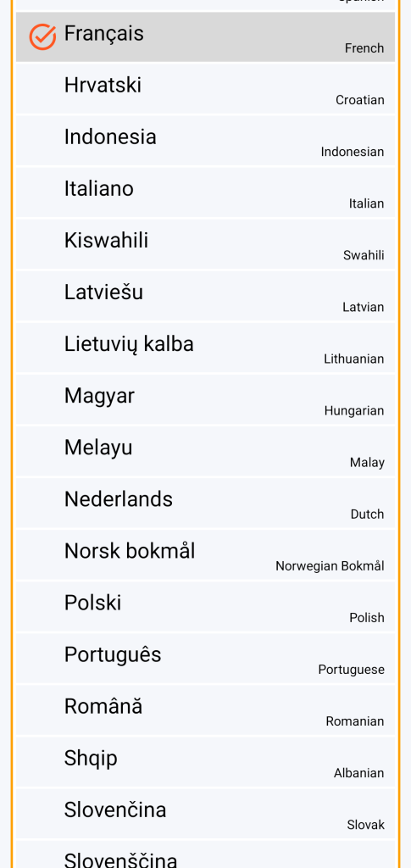
Task: Select the Latviešu list item
Action: click(205, 296)
